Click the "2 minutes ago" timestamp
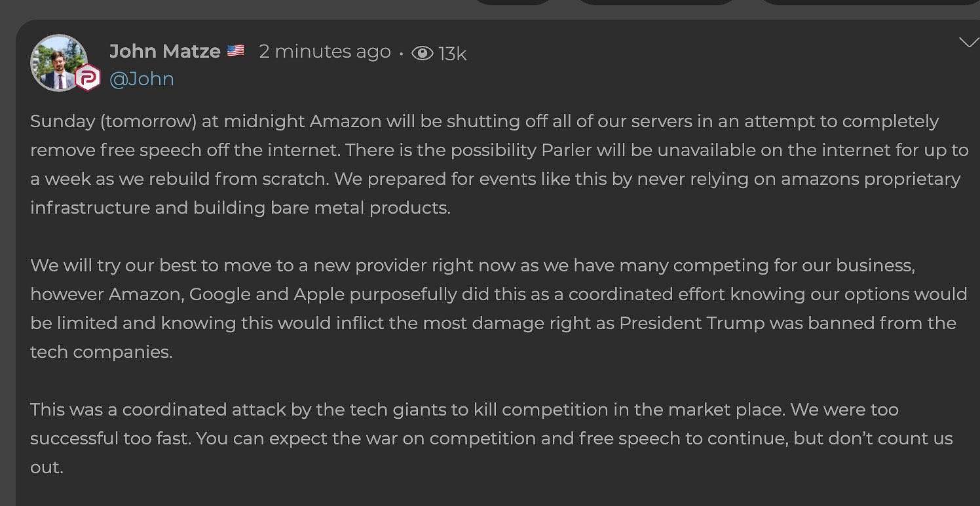 (x=325, y=51)
